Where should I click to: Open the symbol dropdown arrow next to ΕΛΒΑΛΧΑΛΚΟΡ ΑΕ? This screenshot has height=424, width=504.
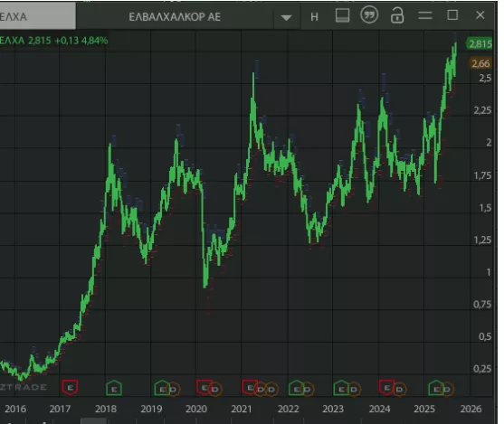point(286,18)
